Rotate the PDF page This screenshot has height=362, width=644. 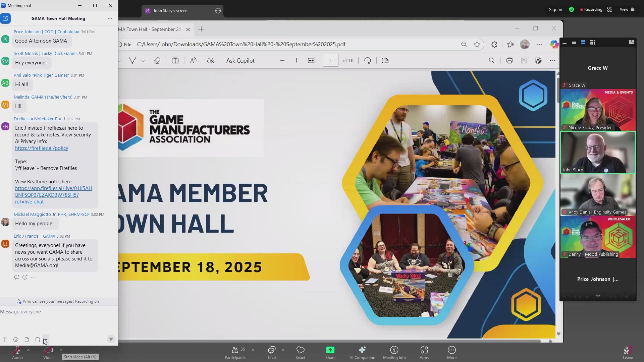367,61
